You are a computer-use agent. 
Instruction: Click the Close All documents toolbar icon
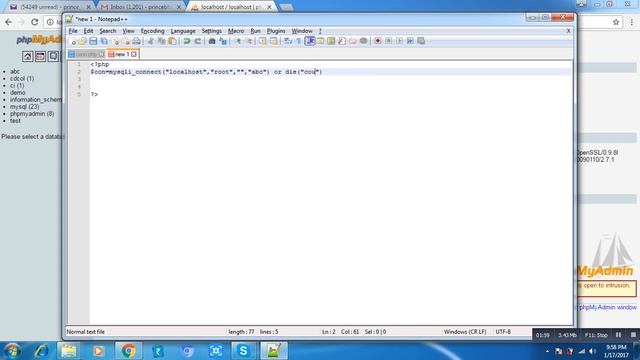coord(126,41)
